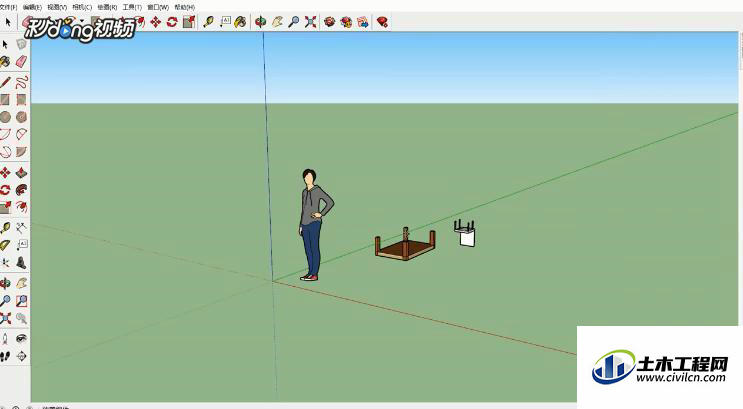Activate Pan hand tool in top toolbar
743x409 pixels.
click(x=277, y=22)
